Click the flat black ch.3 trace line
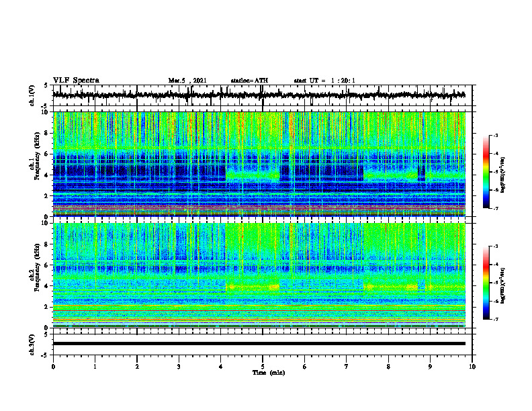 (259, 344)
